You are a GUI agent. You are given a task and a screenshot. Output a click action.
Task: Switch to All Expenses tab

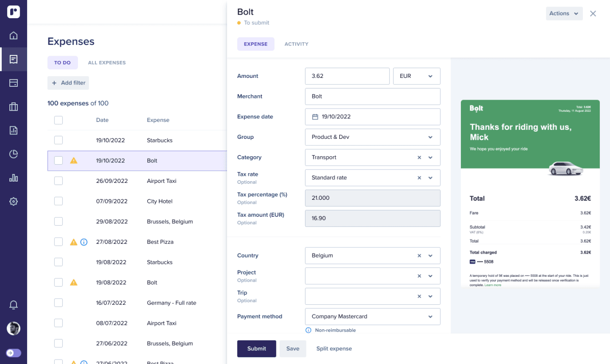pyautogui.click(x=107, y=63)
